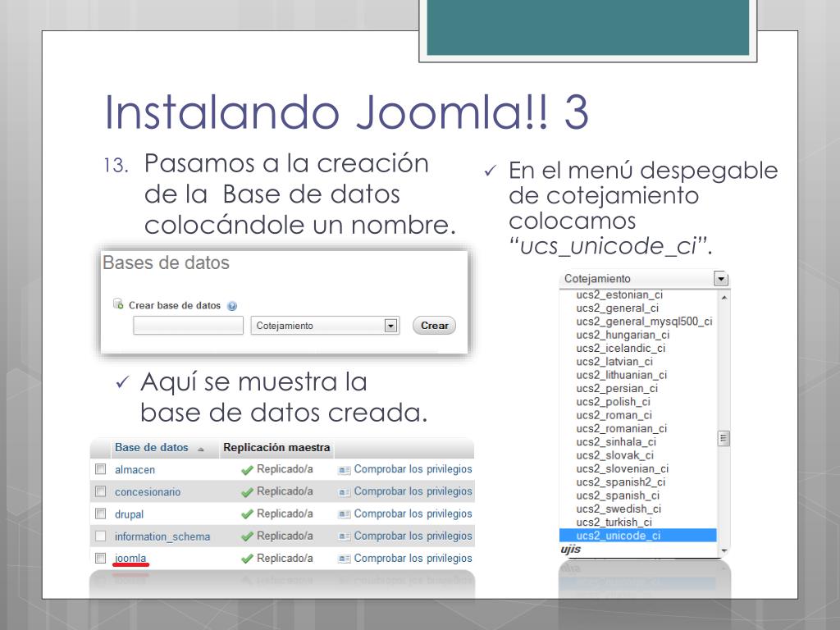Select ucs2_lithuanian_ci option
840x630 pixels.
622,375
